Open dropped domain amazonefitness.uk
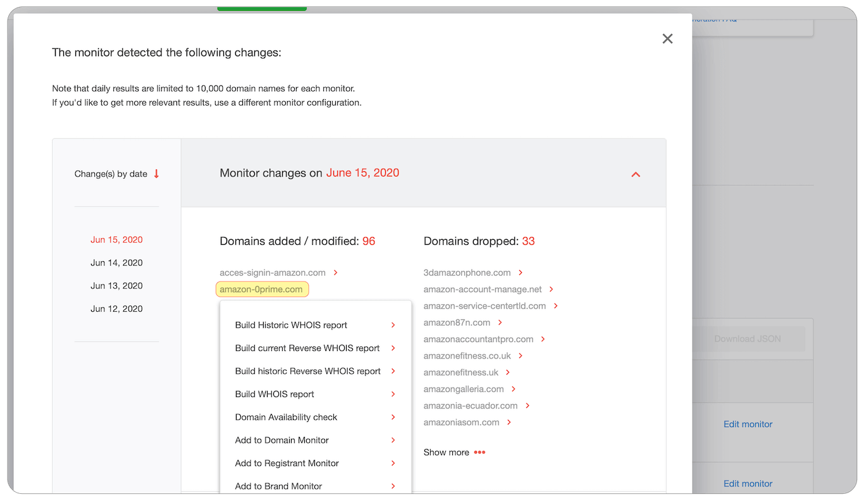864x504 pixels. click(461, 372)
